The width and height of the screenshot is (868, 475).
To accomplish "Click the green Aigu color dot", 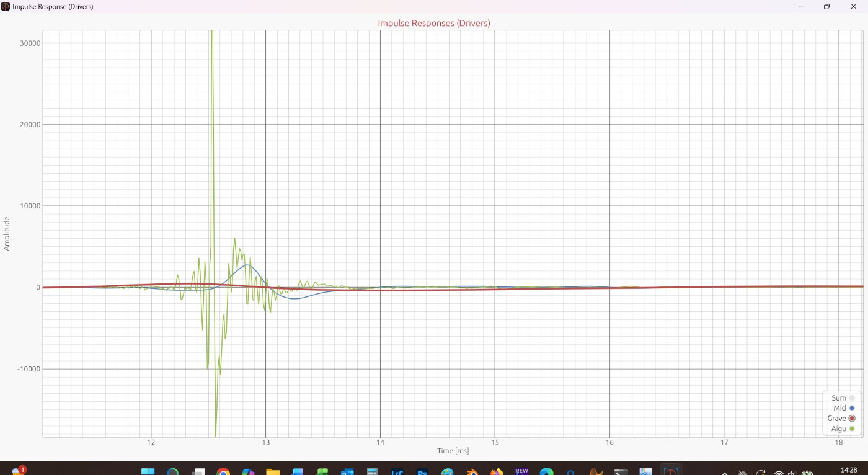I will [851, 428].
